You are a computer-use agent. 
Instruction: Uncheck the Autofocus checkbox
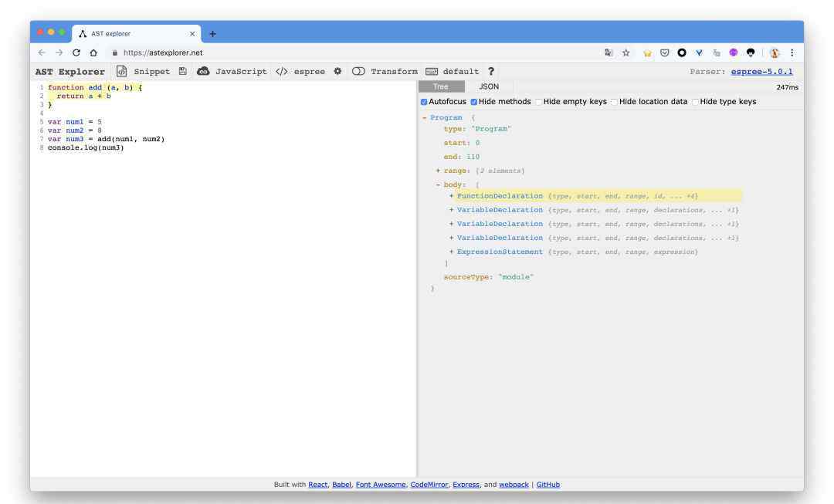424,102
